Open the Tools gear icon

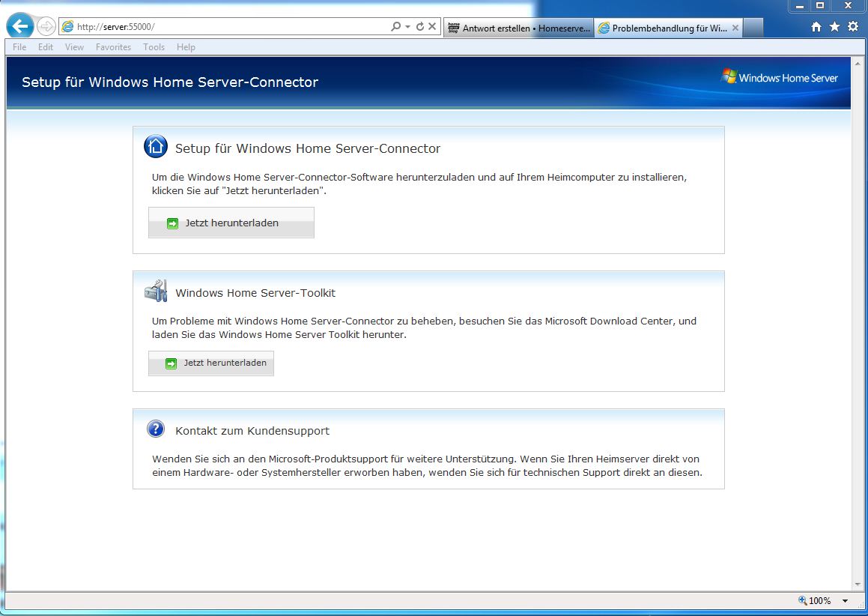(853, 27)
